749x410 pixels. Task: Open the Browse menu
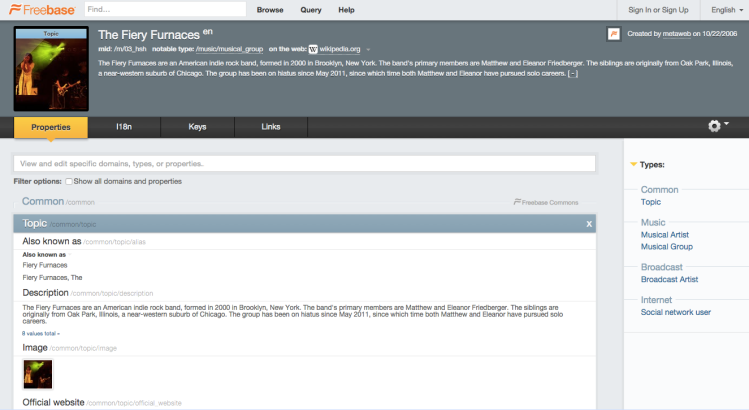click(270, 10)
